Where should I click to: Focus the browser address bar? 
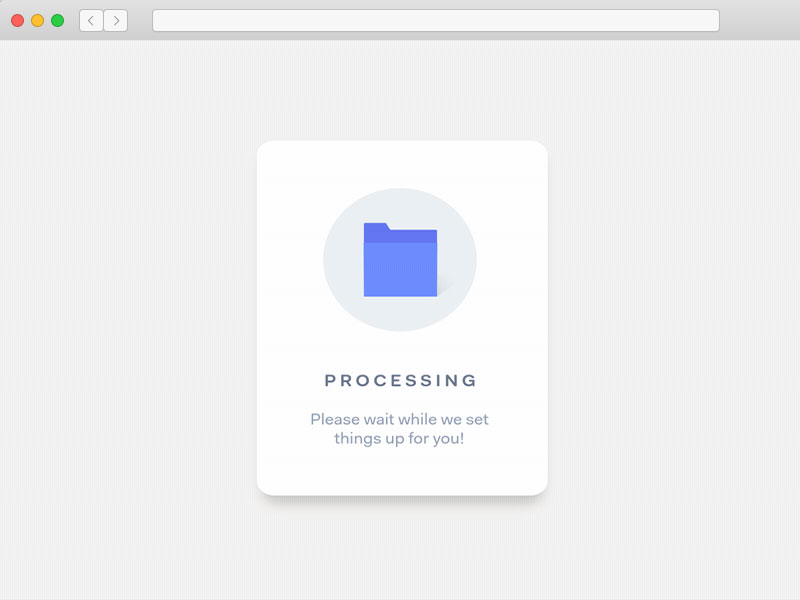(x=435, y=21)
